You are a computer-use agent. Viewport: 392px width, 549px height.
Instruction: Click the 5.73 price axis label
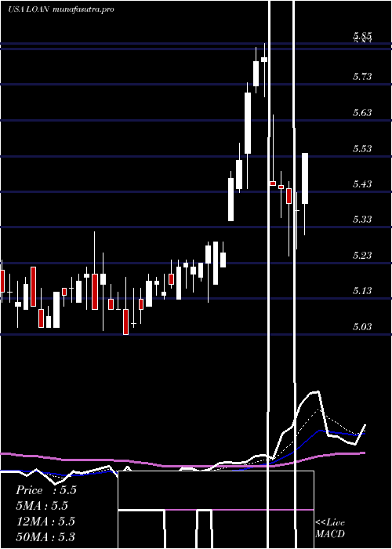362,76
